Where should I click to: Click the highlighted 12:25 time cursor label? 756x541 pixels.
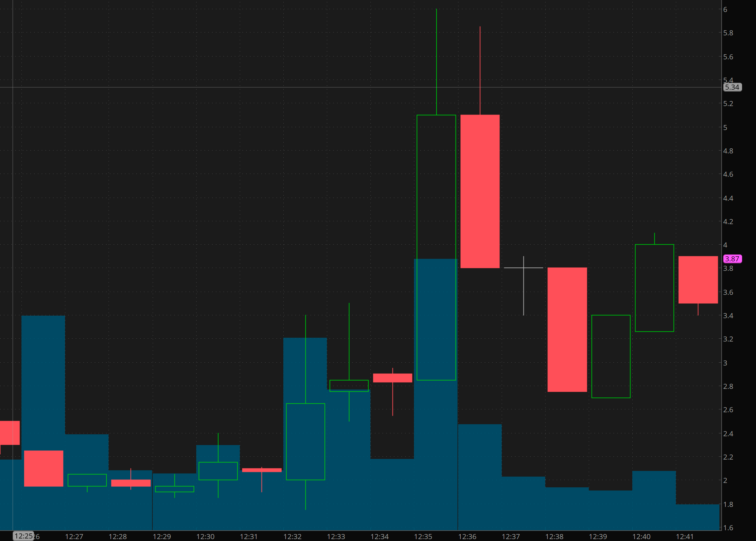point(23,536)
